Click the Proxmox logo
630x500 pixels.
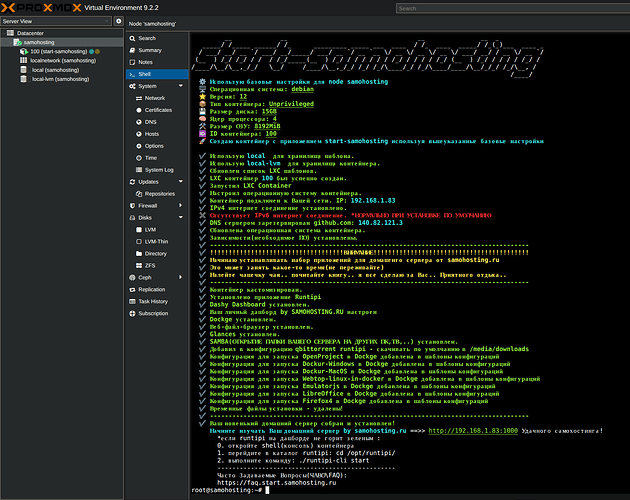tap(41, 8)
